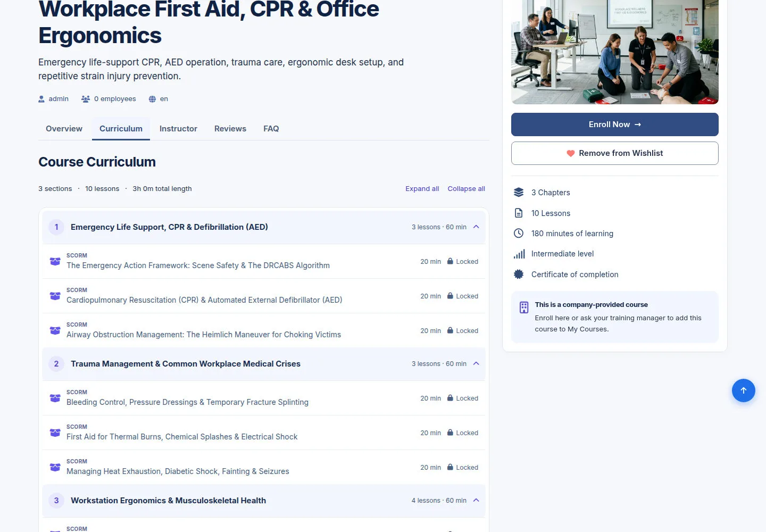Toggle the Workstation Ergonomics & Musculoskeletal Health title
766x532 pixels.
(168, 501)
